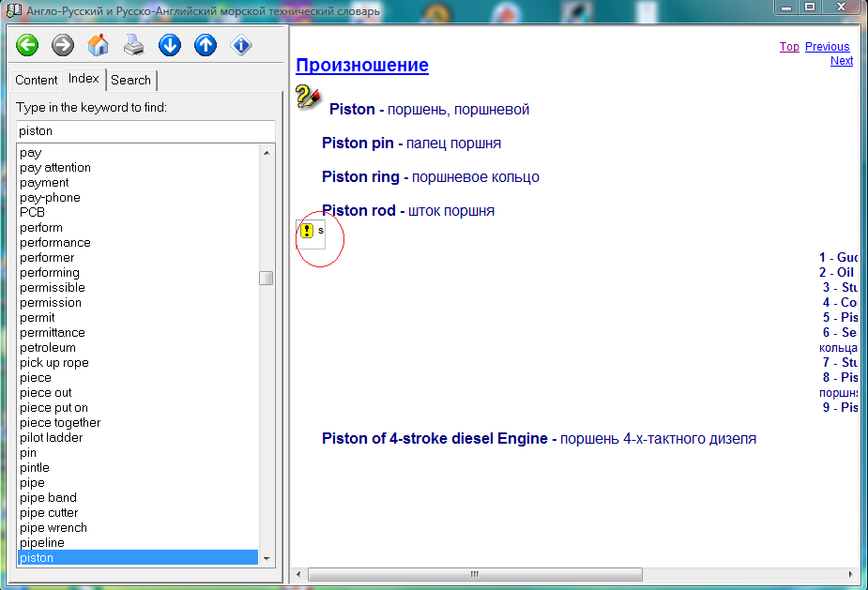The height and width of the screenshot is (590, 868).
Task: Click the blue down arrow icon
Action: 170,45
